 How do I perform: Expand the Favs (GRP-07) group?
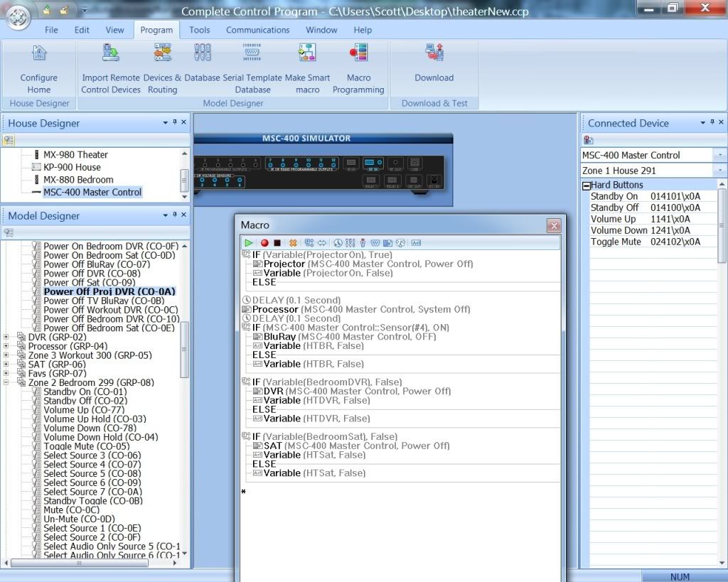6,374
